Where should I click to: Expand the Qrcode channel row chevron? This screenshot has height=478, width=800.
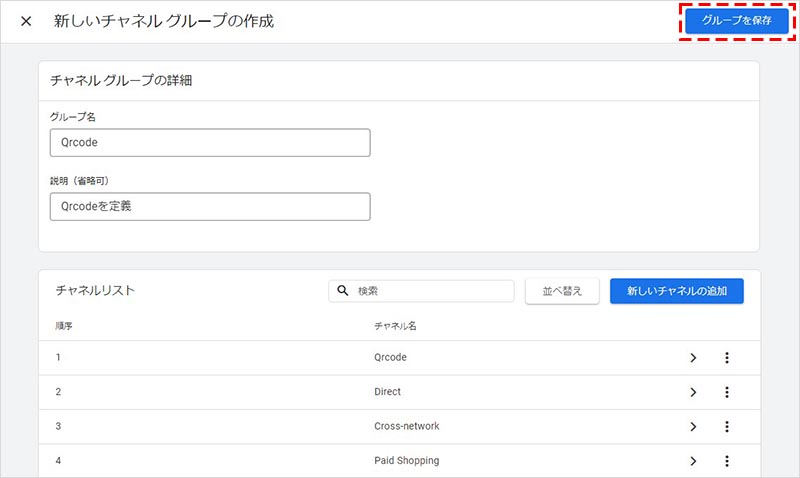[692, 358]
